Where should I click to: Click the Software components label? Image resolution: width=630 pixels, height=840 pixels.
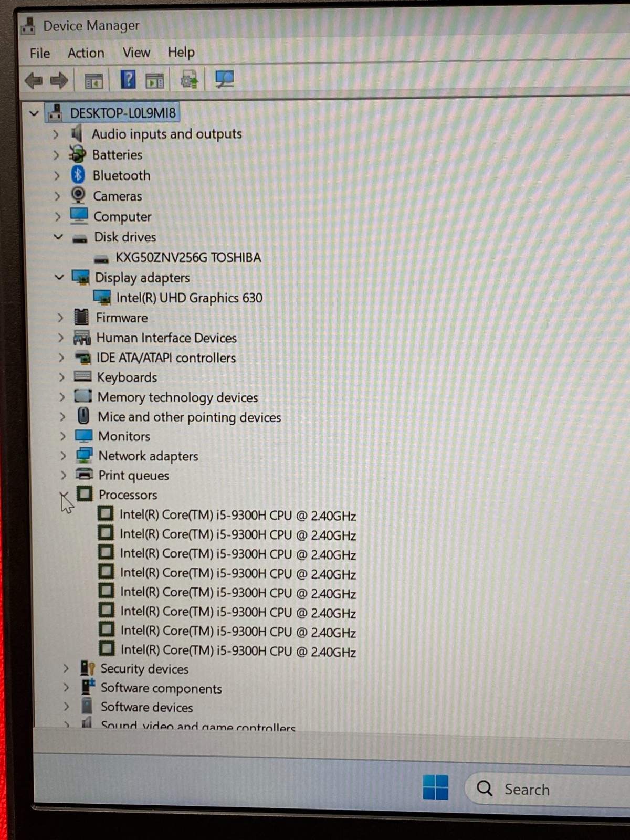click(161, 688)
